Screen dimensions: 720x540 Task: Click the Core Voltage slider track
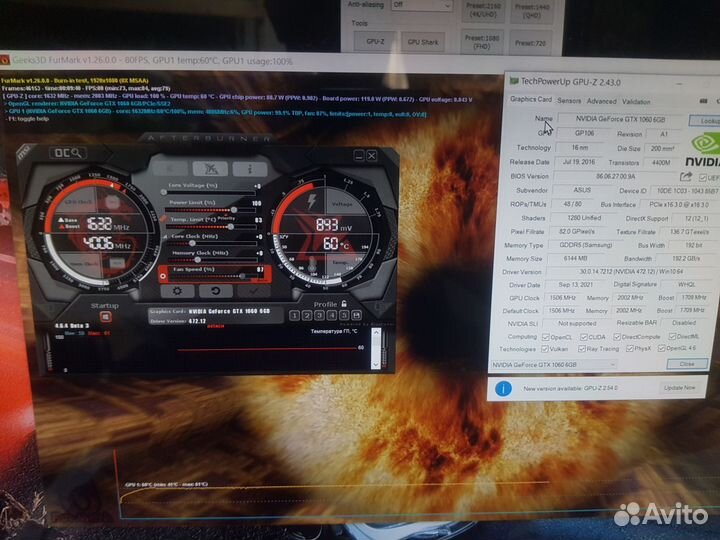coord(210,192)
